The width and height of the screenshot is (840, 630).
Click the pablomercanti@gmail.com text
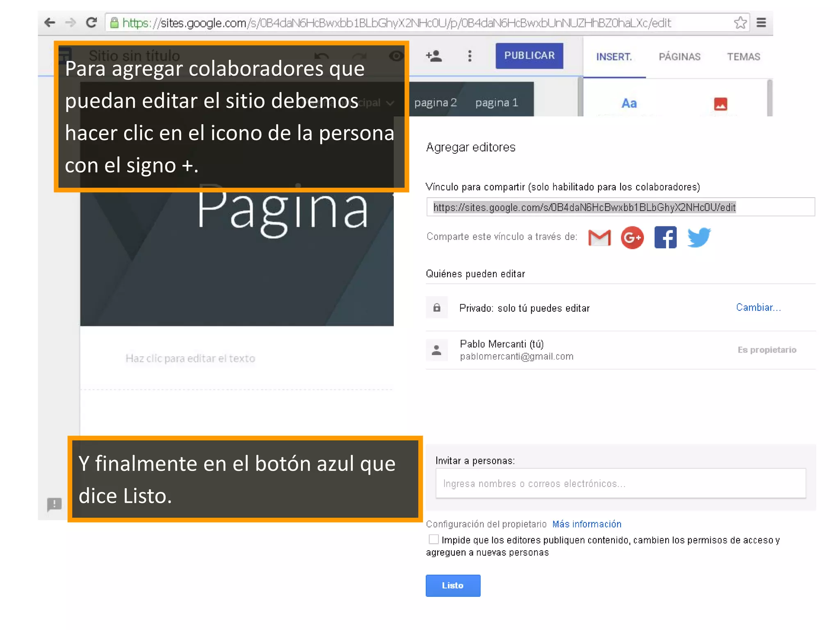click(517, 357)
